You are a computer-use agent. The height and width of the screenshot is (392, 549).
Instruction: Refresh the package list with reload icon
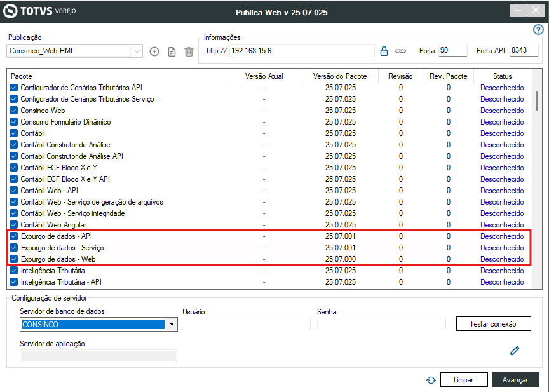[431, 380]
